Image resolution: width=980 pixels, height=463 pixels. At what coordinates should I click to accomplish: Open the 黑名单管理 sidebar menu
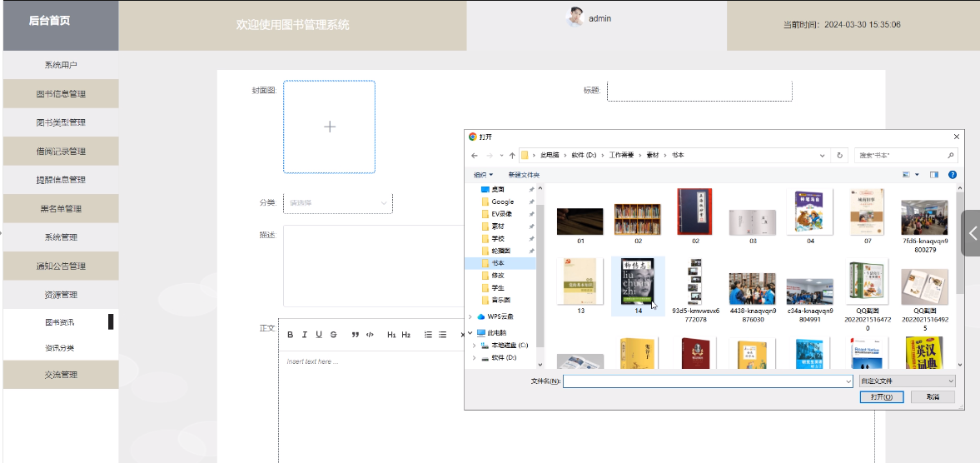click(x=61, y=209)
